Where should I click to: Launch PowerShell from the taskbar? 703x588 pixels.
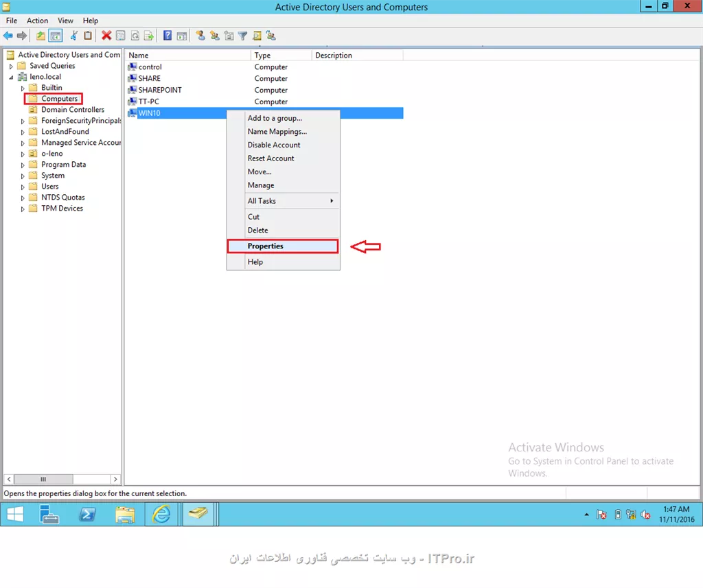(87, 514)
